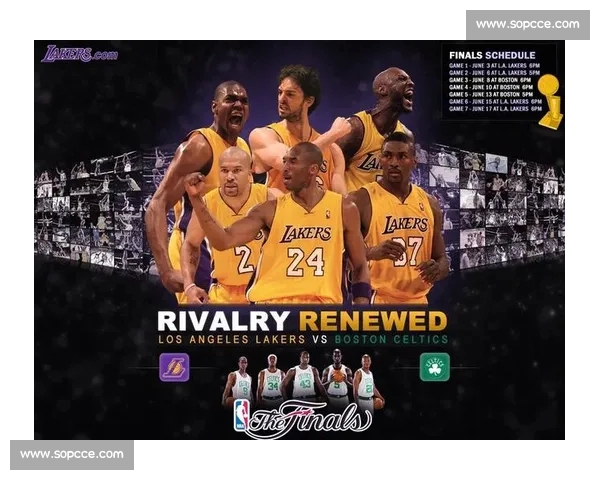Click the LOS ANGELES LAKERS subtitle text
The image size is (600, 480).
[x=232, y=340]
